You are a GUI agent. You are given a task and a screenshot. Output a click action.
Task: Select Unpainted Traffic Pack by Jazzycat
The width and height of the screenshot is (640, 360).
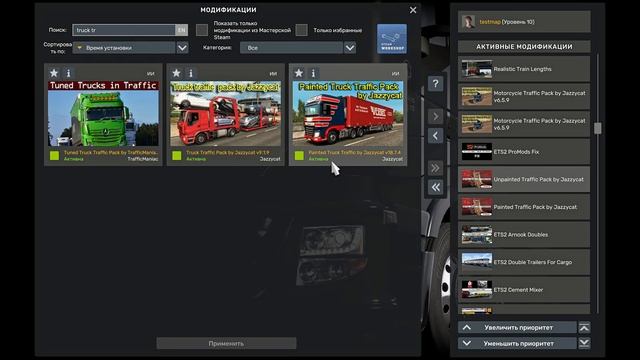click(x=524, y=179)
